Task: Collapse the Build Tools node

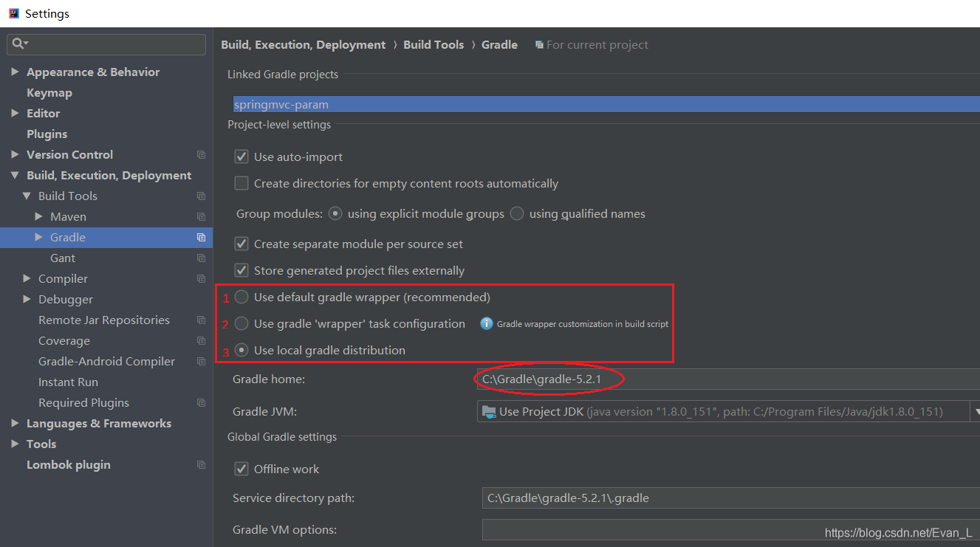Action: [27, 196]
